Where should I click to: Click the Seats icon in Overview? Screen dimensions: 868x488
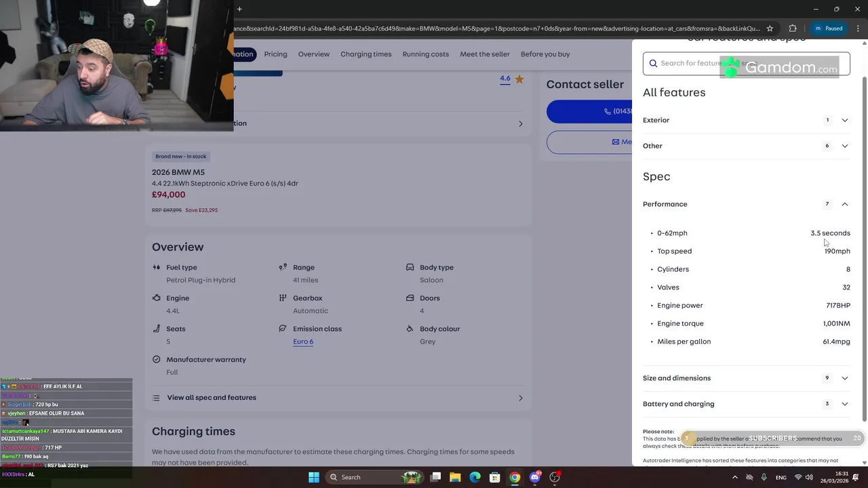pyautogui.click(x=157, y=329)
